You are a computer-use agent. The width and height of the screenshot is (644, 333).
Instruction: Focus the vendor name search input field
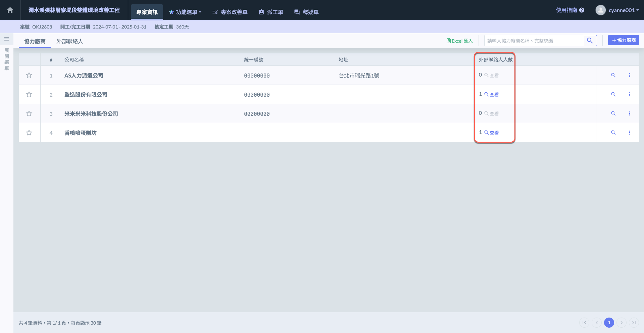point(533,41)
